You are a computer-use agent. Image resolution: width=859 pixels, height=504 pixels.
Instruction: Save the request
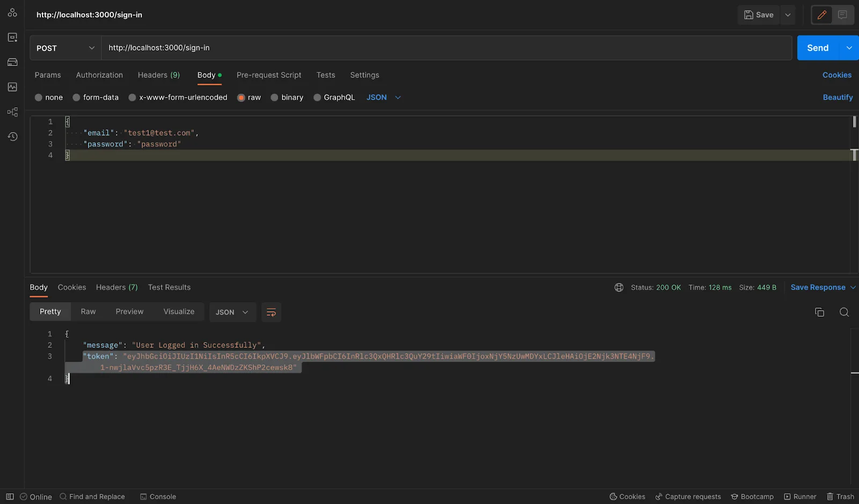pyautogui.click(x=759, y=15)
